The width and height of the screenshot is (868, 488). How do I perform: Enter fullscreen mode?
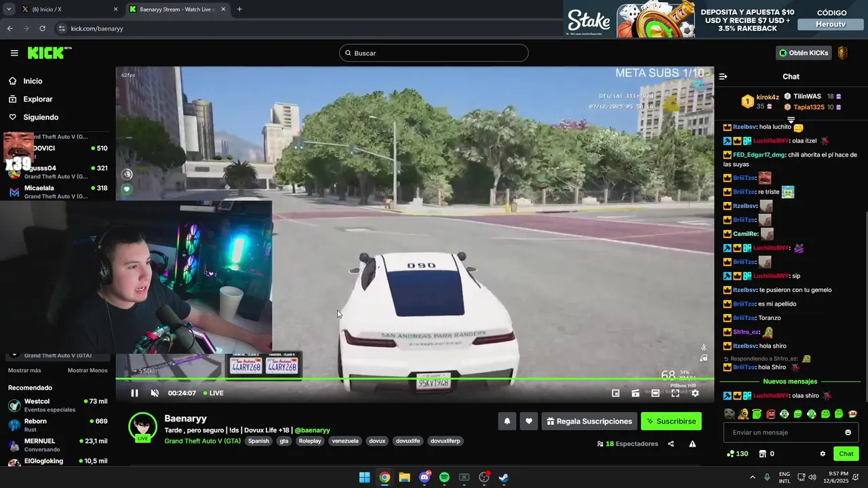[675, 393]
